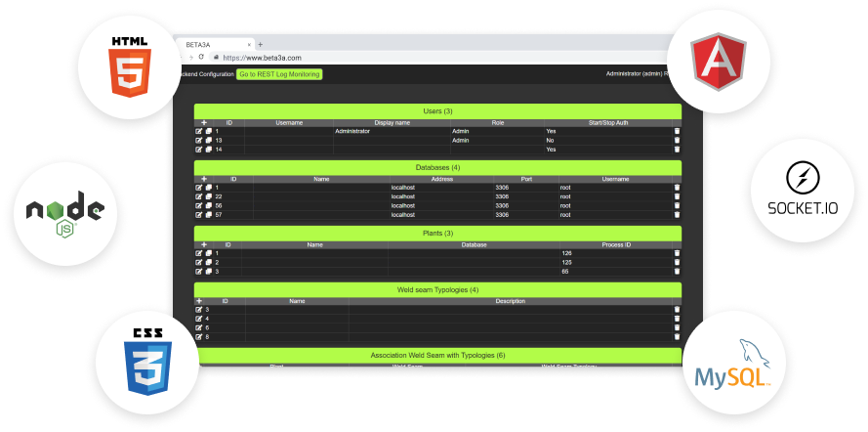Edit the weld seam typology with ID 8
Image resolution: width=868 pixels, height=432 pixels.
199,337
